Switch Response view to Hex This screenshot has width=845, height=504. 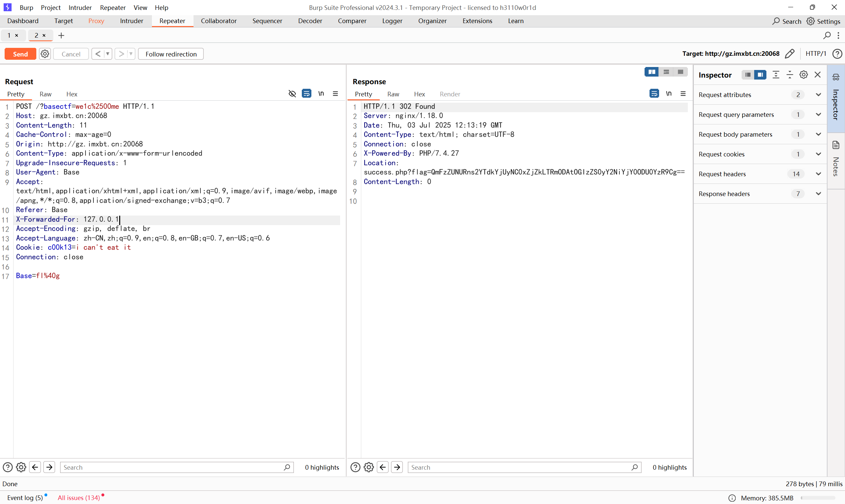(419, 94)
